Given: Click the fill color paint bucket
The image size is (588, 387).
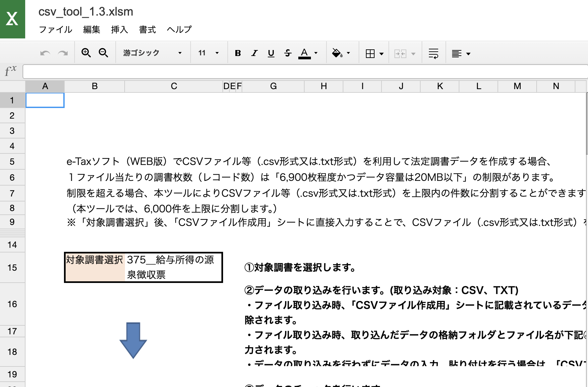Looking at the screenshot, I should [x=337, y=53].
